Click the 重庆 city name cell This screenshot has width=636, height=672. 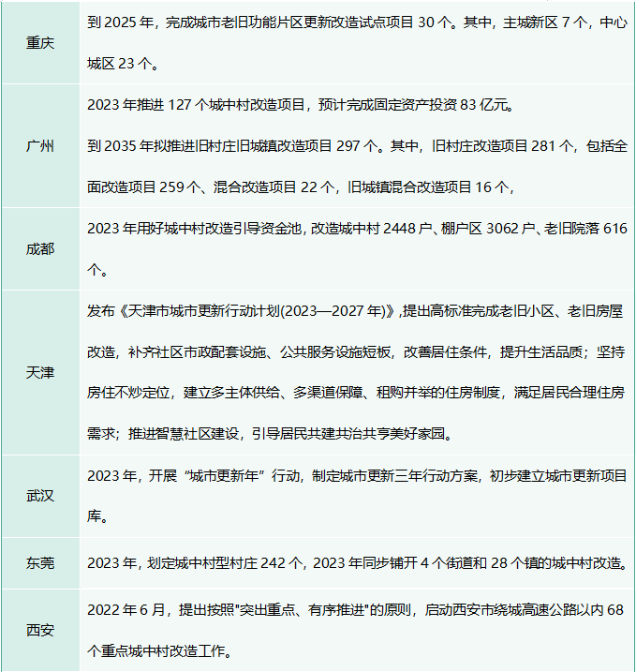point(39,42)
